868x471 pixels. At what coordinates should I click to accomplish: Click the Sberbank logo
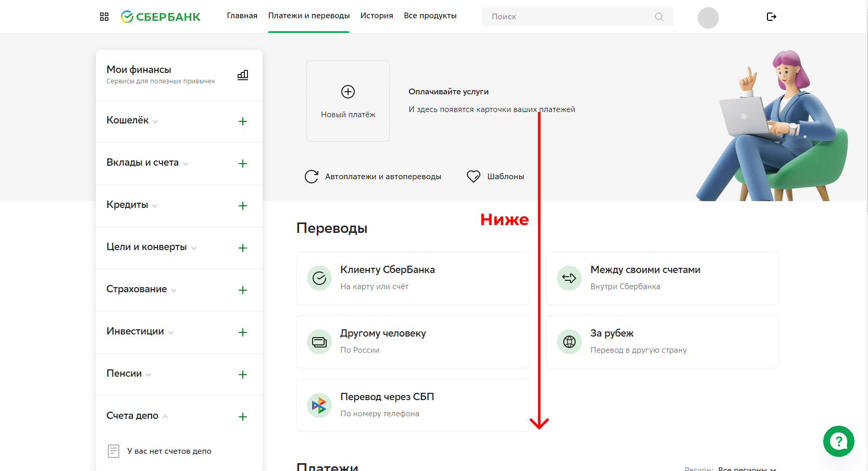click(160, 17)
